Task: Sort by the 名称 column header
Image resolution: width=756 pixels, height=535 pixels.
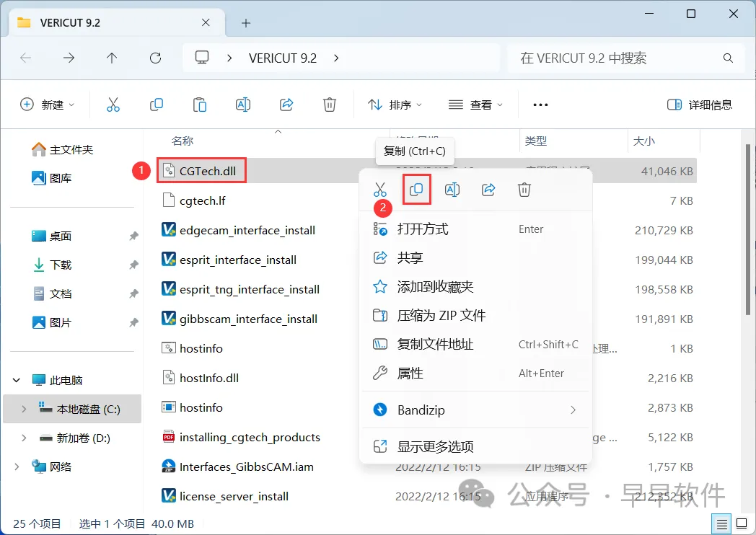Action: [183, 141]
